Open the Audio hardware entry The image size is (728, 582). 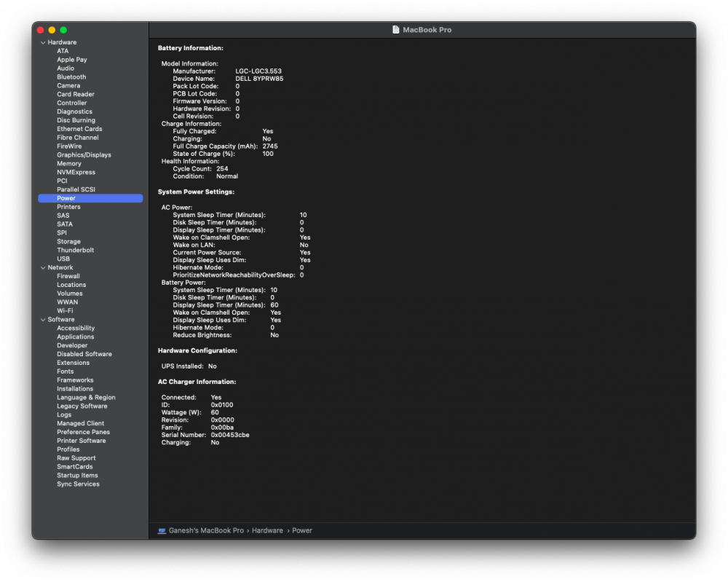tap(66, 68)
